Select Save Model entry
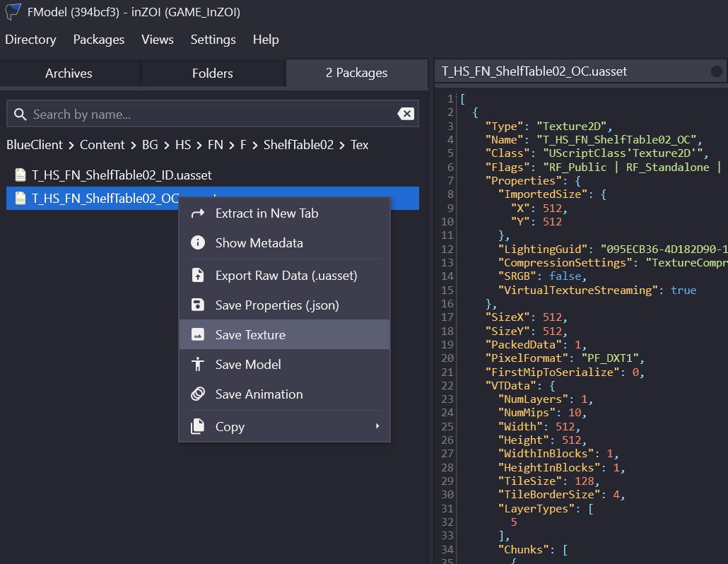Viewport: 728px width, 564px height. pos(284,365)
